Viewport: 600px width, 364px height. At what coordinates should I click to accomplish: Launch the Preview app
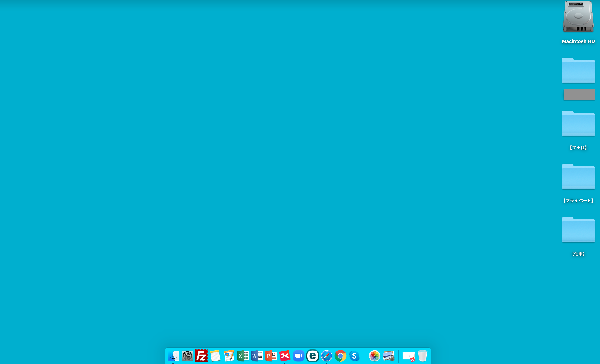click(388, 356)
